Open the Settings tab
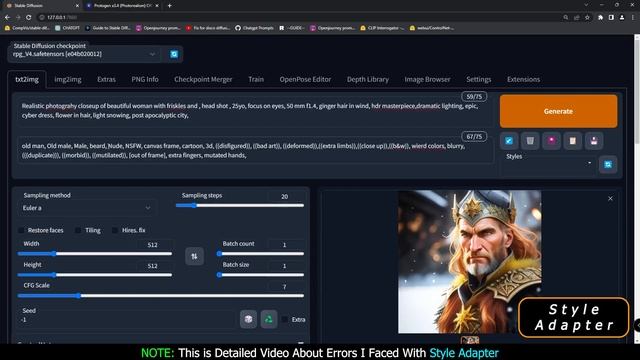The width and height of the screenshot is (640, 360). pyautogui.click(x=479, y=79)
